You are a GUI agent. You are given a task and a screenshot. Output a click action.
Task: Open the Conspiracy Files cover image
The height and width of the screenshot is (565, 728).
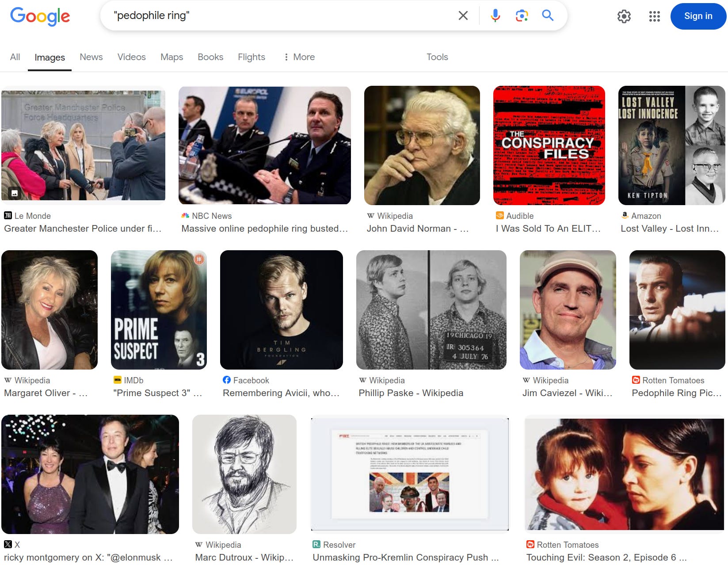point(549,145)
